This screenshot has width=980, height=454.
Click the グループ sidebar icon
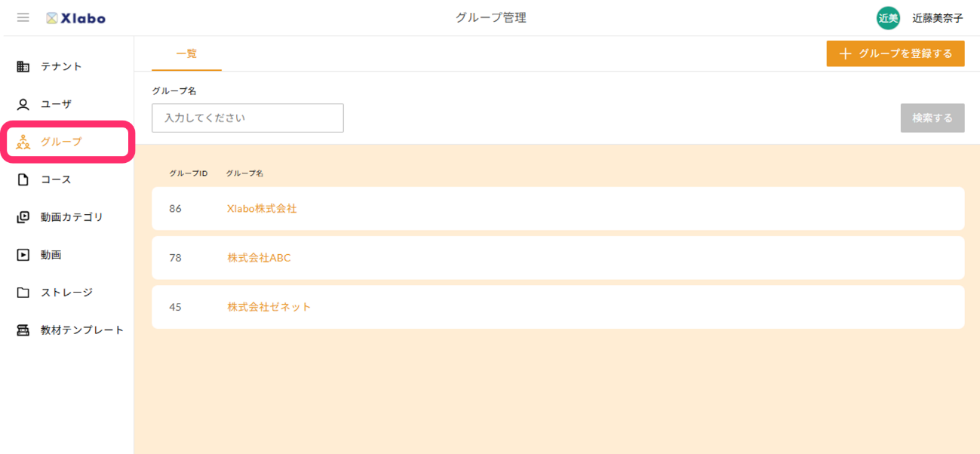[23, 142]
